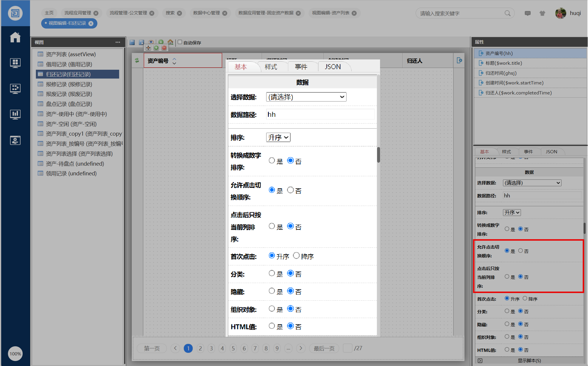This screenshot has height=366, width=588.
Task: Click the chat message icon in header
Action: coord(528,13)
